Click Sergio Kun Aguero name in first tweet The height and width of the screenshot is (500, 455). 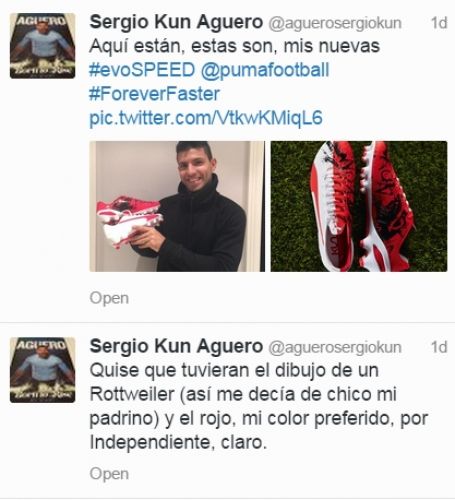(x=176, y=22)
